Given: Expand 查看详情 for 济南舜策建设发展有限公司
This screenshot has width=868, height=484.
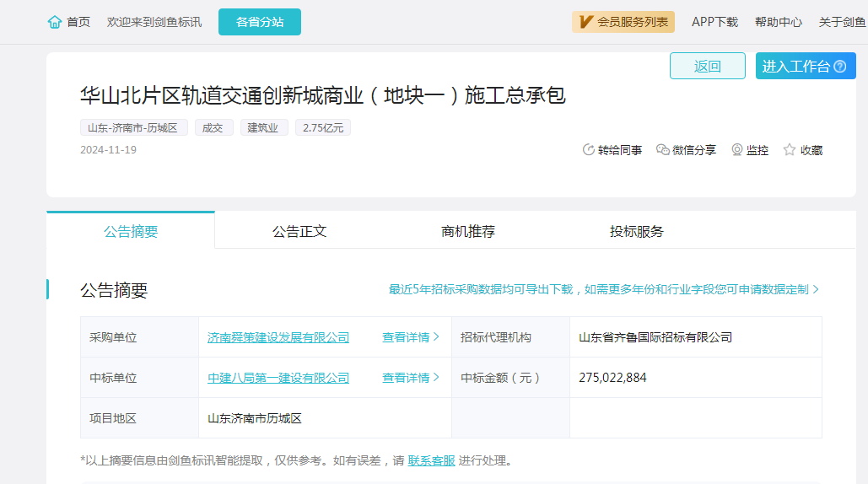Looking at the screenshot, I should 411,337.
